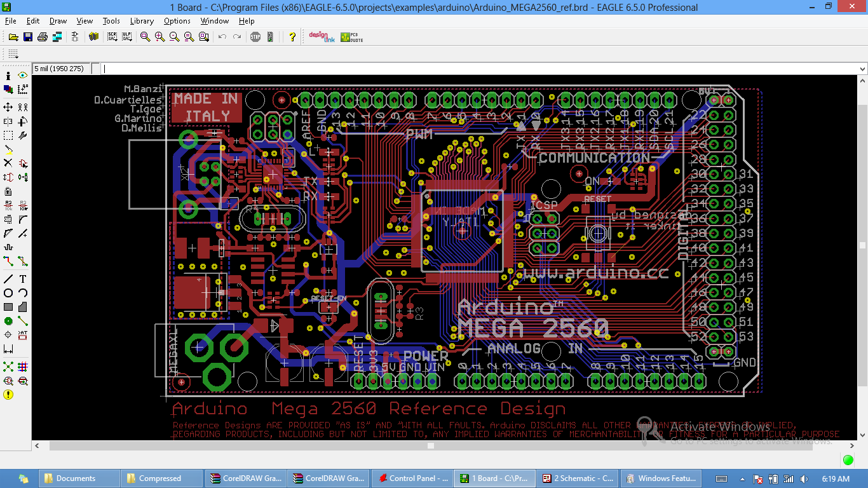Viewport: 868px width, 488px height.
Task: Click the Undo arrow icon
Action: point(222,37)
